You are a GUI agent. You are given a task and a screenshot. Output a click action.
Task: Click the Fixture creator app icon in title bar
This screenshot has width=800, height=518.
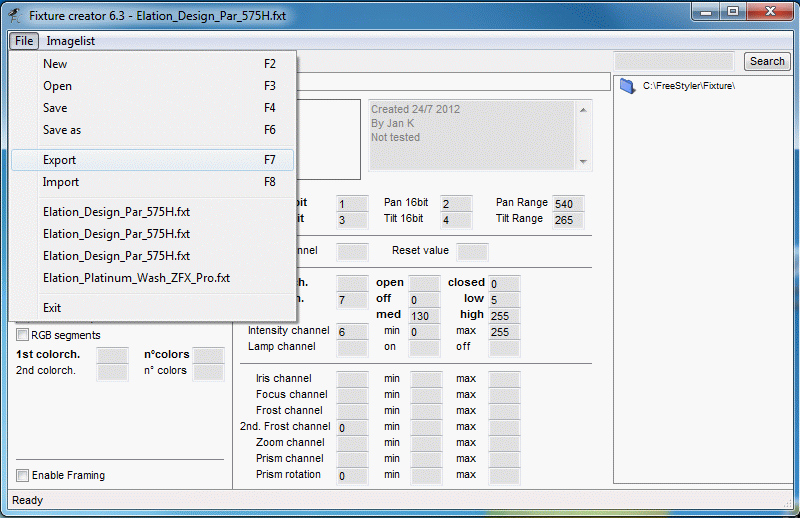15,15
